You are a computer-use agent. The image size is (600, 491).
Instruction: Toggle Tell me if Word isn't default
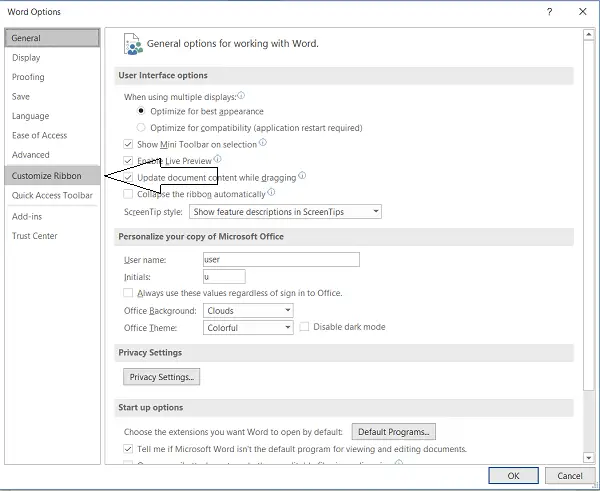click(x=128, y=449)
